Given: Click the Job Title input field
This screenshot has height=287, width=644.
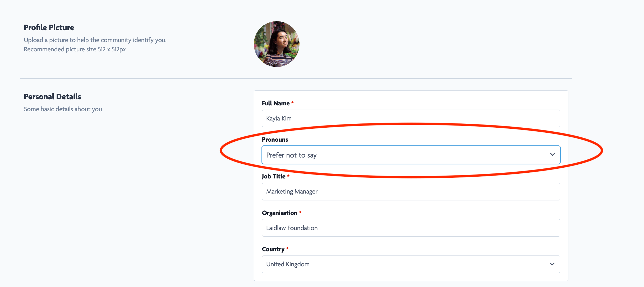Looking at the screenshot, I should point(411,191).
